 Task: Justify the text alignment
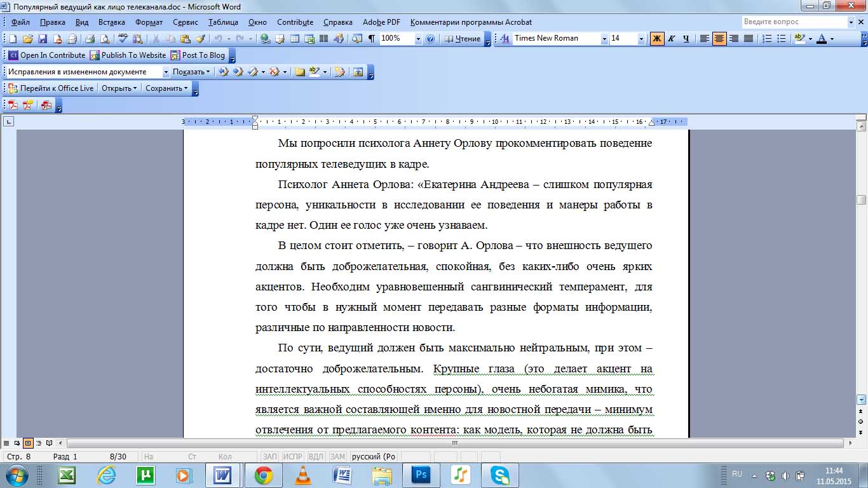point(749,39)
